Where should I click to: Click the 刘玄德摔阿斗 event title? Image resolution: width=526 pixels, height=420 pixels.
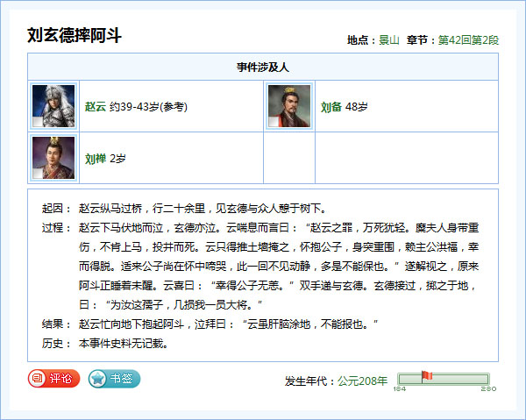[75, 36]
